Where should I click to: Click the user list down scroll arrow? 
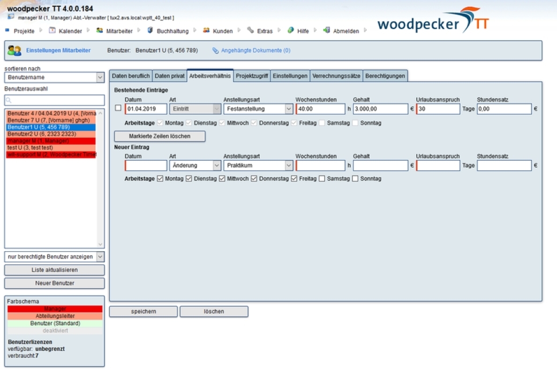click(100, 244)
